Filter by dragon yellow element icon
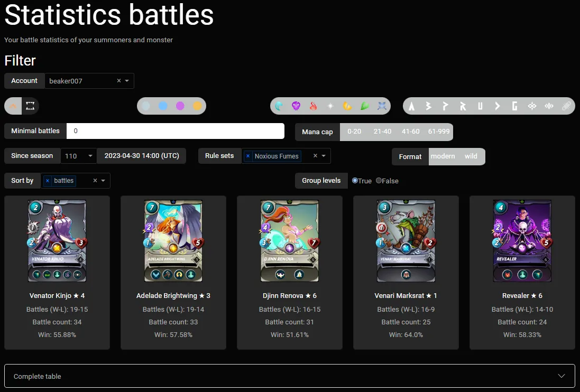The width and height of the screenshot is (580, 392). coord(347,106)
